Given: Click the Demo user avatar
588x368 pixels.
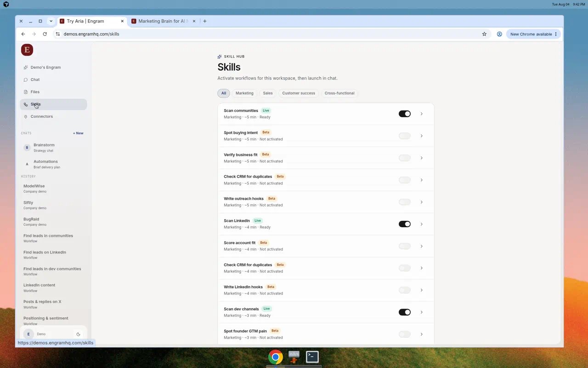Looking at the screenshot, I should pos(28,334).
